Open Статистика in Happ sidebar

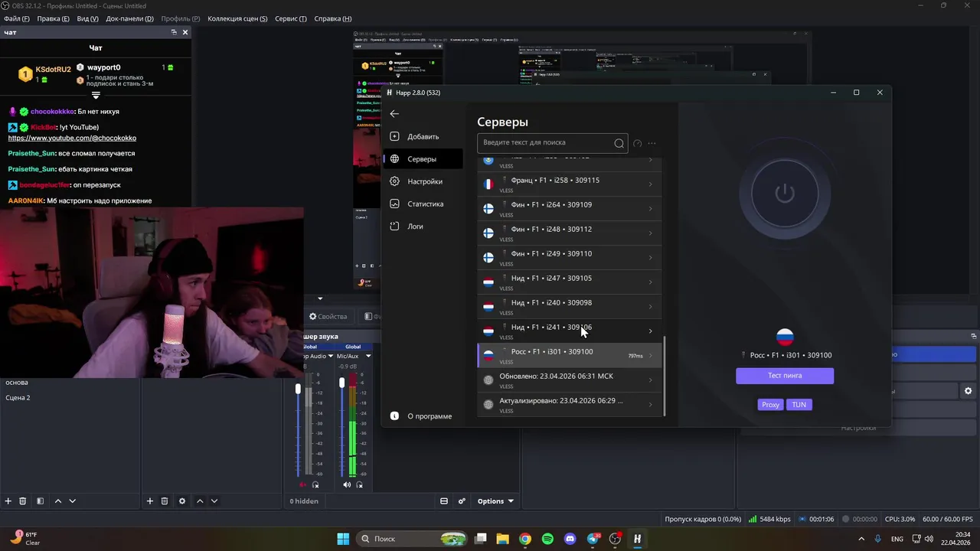pos(423,204)
